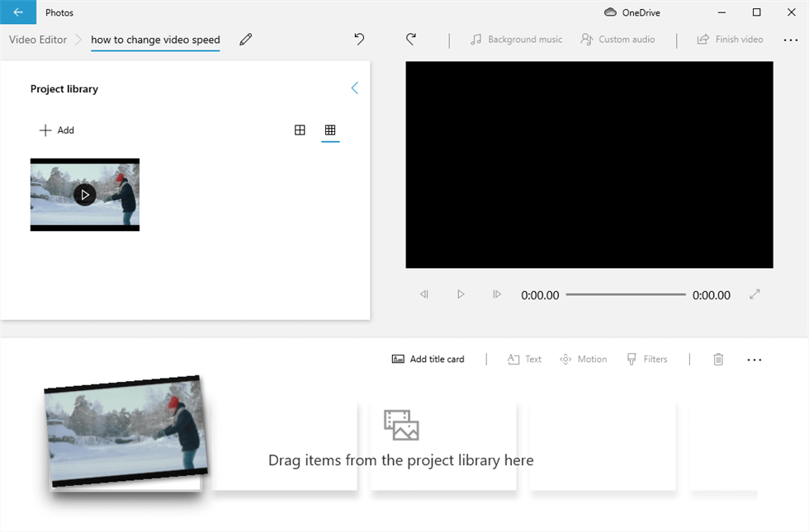
Task: Play the library video clip preview
Action: 84,195
